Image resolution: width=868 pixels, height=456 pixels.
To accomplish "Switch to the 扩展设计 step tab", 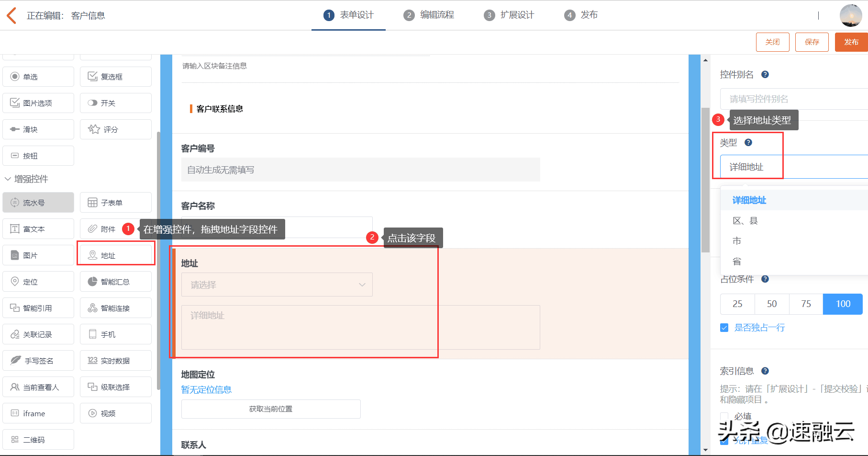I will click(509, 15).
